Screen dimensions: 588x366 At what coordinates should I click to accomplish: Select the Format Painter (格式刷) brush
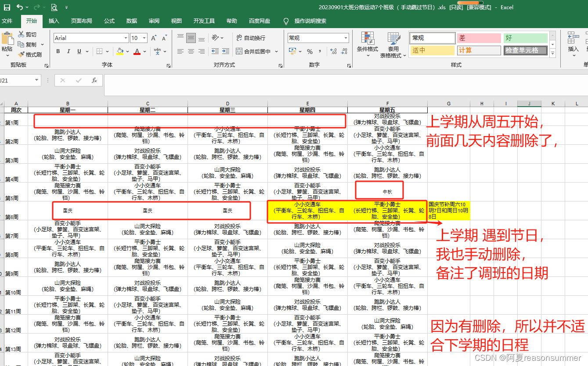21,54
